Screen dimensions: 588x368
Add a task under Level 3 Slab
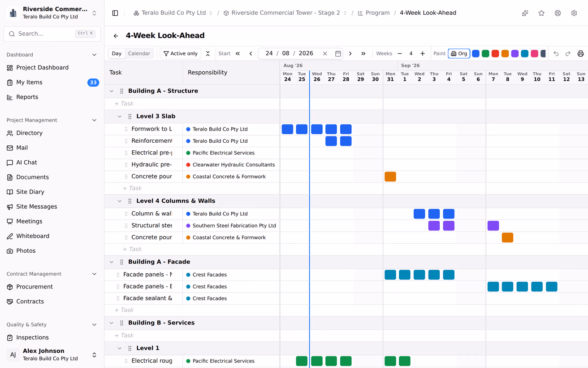tap(132, 188)
